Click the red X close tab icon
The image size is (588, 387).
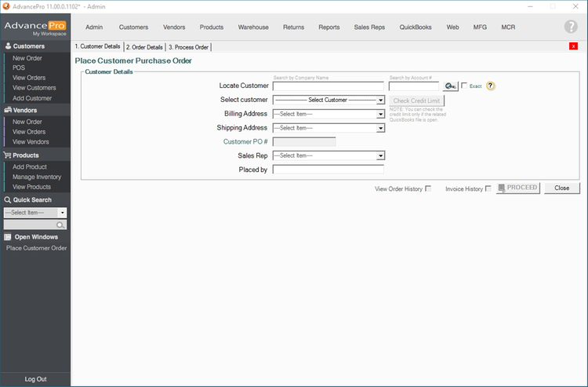tap(573, 46)
